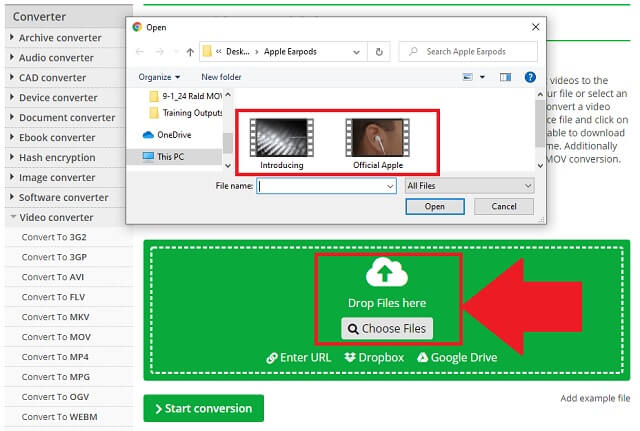Toggle the preview pane icon
Image resolution: width=640 pixels, height=431 pixels.
point(504,77)
